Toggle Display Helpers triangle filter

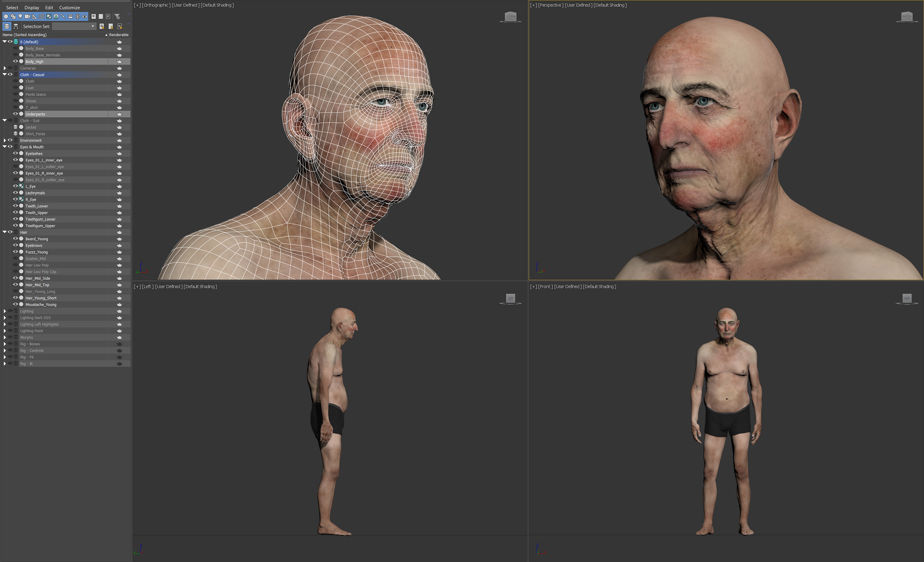point(34,16)
